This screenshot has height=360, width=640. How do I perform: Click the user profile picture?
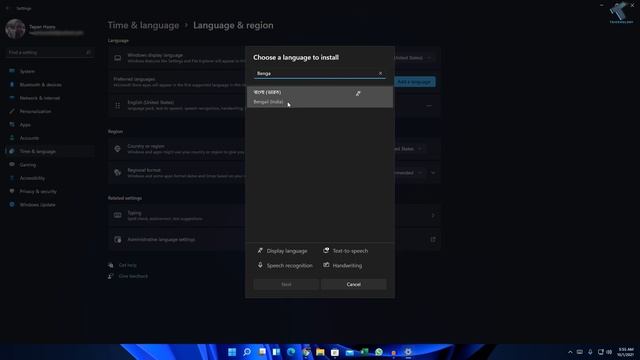point(15,29)
